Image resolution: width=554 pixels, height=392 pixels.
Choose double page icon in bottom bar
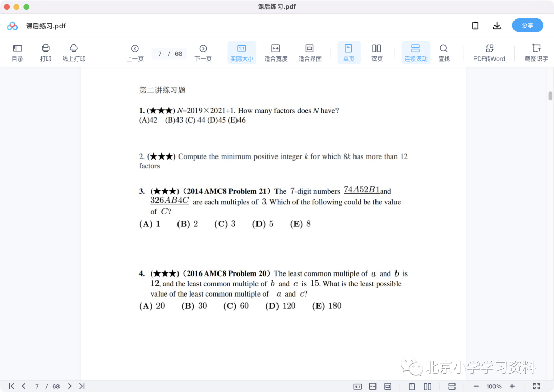pos(427,387)
